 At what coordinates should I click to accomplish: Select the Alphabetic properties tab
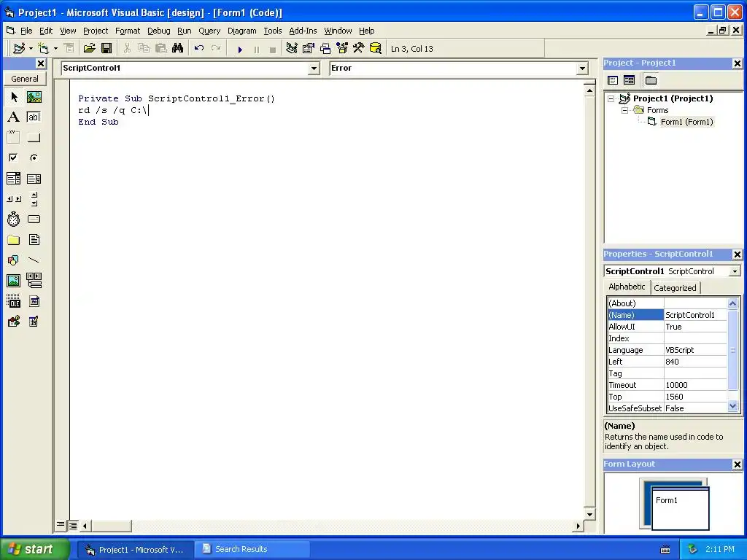(x=627, y=287)
